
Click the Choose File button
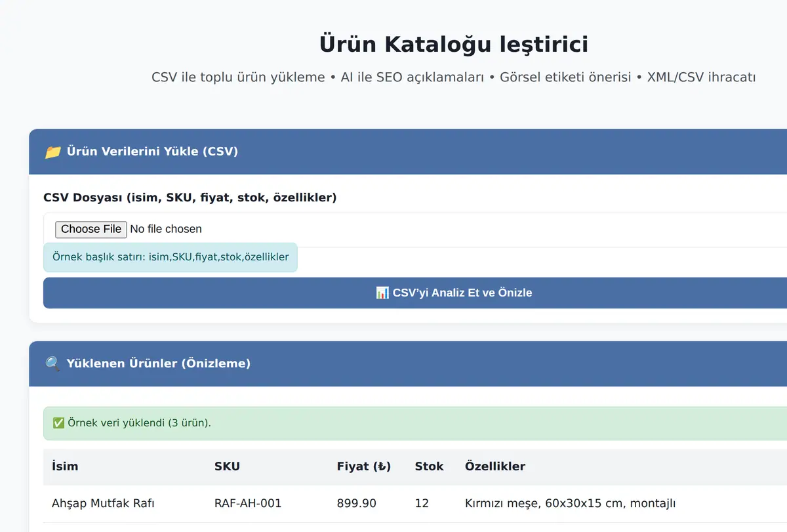(x=91, y=229)
